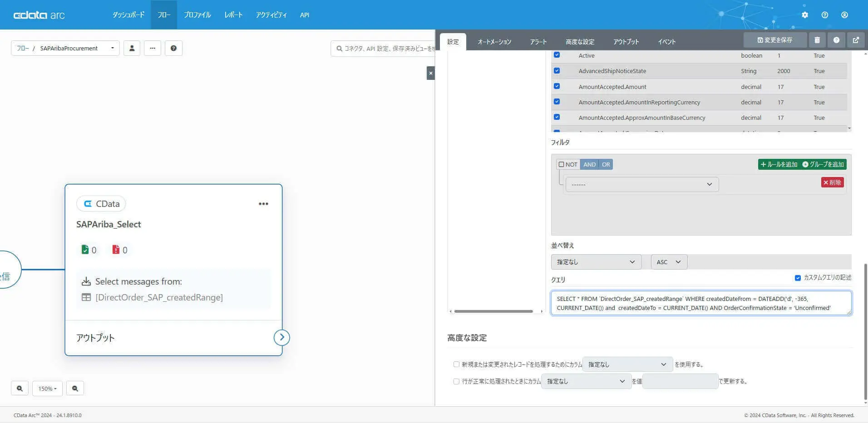The width and height of the screenshot is (868, 423).
Task: Switch to the イベント tab
Action: [667, 42]
